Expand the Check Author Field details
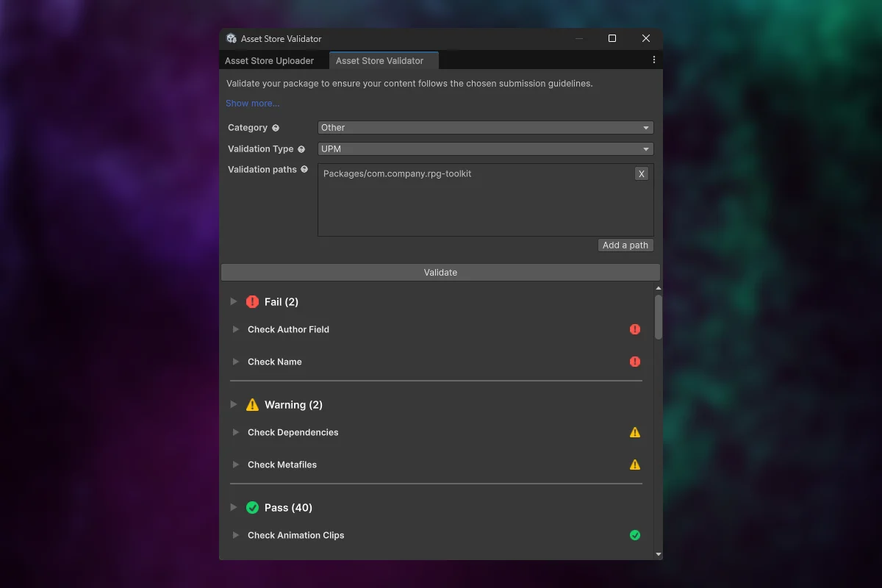This screenshot has width=882, height=588. (236, 329)
